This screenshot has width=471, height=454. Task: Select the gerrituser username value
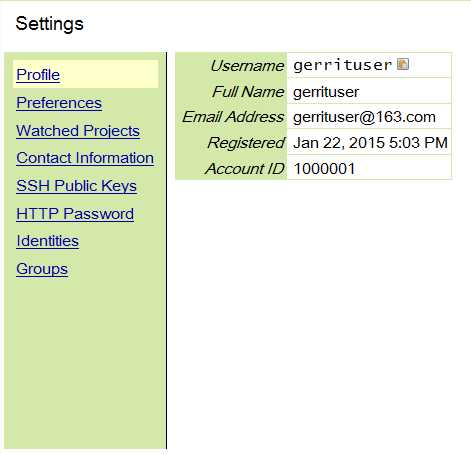click(343, 65)
